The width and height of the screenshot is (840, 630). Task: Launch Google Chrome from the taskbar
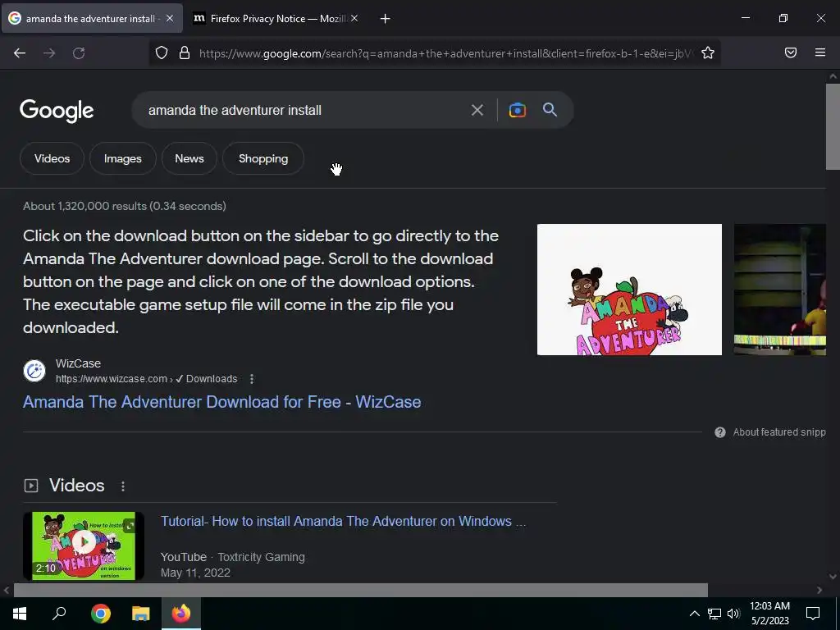[101, 614]
